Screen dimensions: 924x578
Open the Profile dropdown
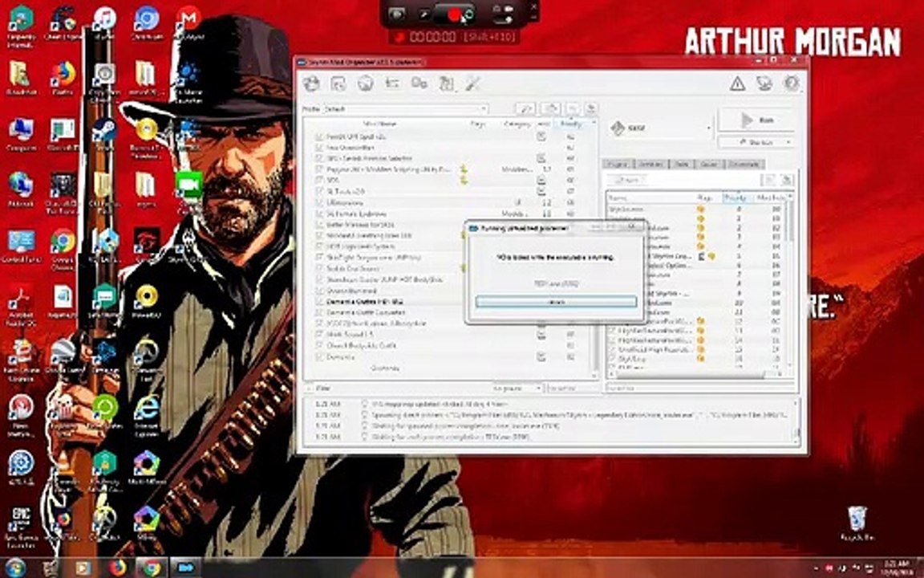406,108
